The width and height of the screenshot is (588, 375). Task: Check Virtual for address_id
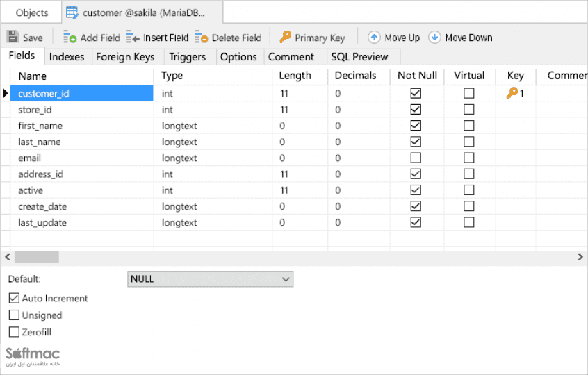(x=468, y=174)
